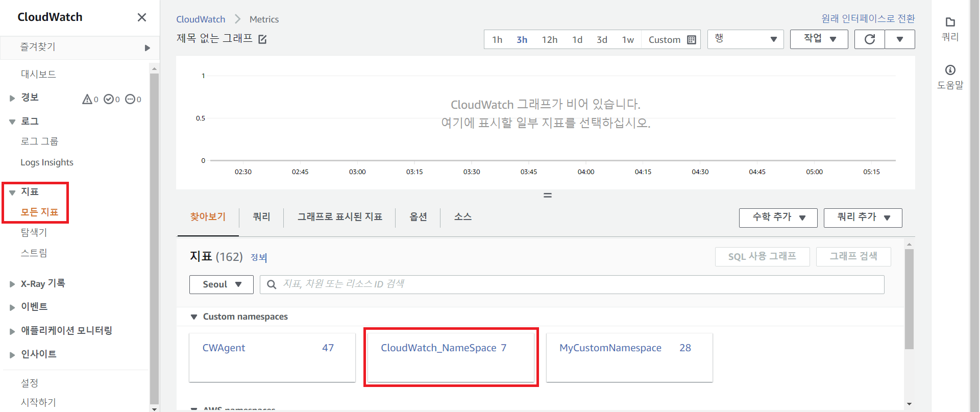Click the sidebar scroll-down arrow
Viewport: 980px width, 412px height.
point(154,408)
